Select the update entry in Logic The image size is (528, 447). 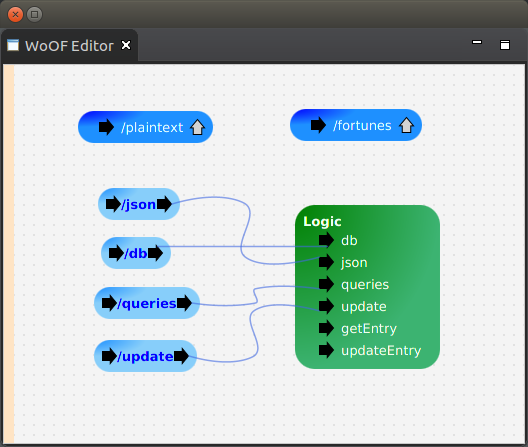point(364,307)
